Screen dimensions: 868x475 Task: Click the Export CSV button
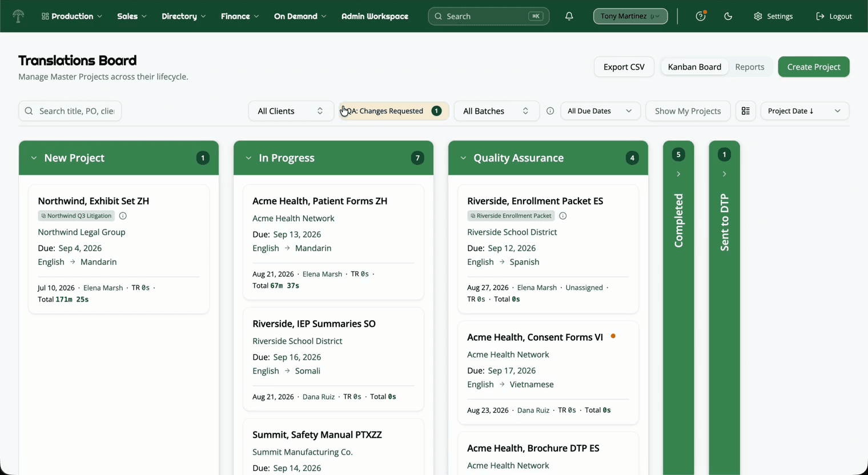click(x=624, y=67)
